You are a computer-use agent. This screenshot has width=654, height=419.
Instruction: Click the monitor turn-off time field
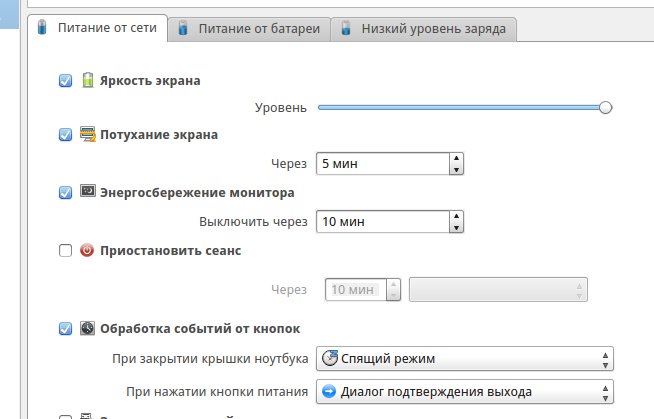click(380, 221)
